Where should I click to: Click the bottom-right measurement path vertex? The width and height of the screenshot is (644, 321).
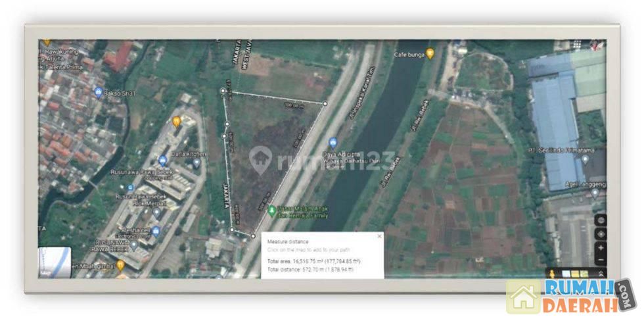(x=253, y=235)
